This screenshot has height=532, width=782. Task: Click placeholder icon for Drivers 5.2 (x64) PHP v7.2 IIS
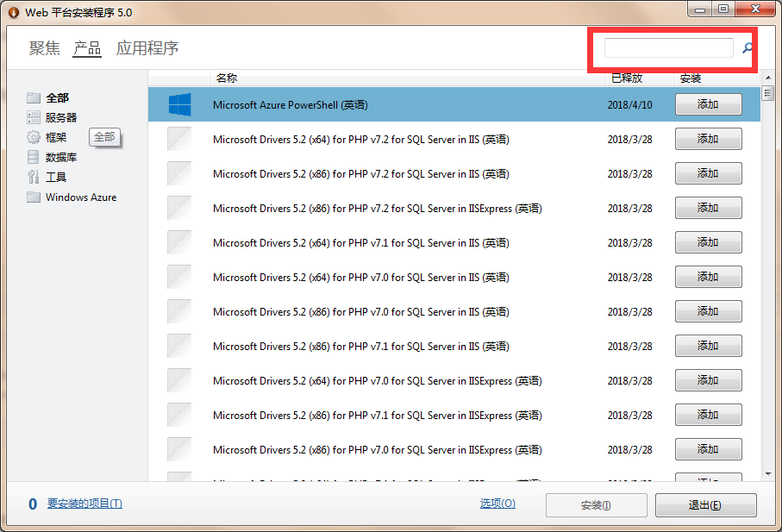179,139
